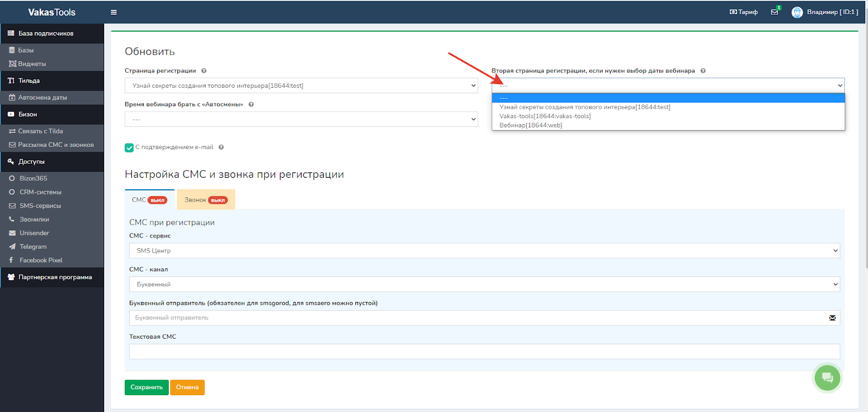Expand the СМС - канал dropdown

point(484,284)
